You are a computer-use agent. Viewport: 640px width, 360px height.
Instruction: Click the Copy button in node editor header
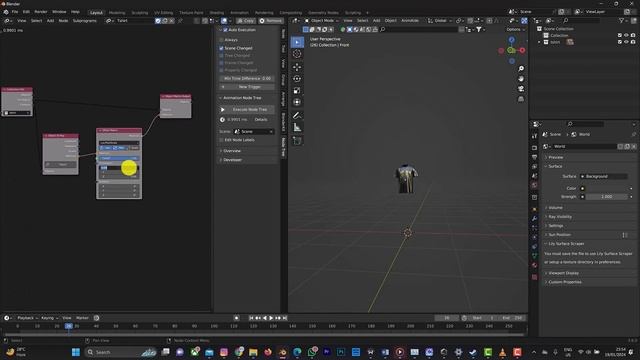click(246, 20)
